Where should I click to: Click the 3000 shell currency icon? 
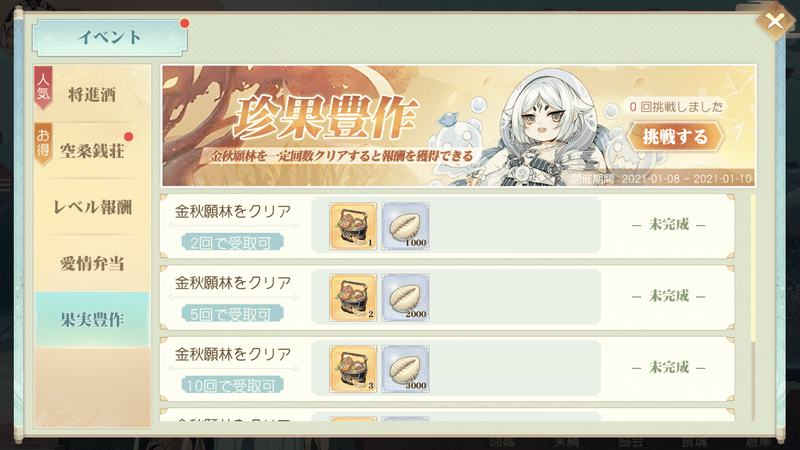[406, 369]
